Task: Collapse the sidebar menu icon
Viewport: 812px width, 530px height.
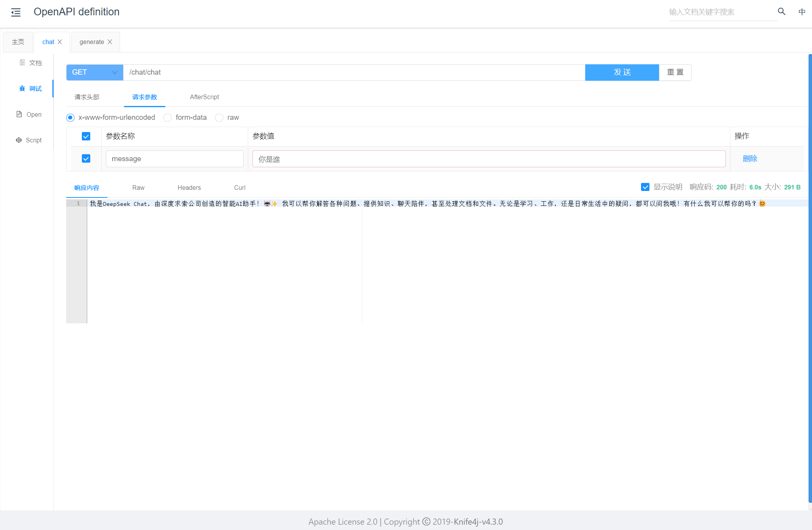Action: (x=16, y=12)
